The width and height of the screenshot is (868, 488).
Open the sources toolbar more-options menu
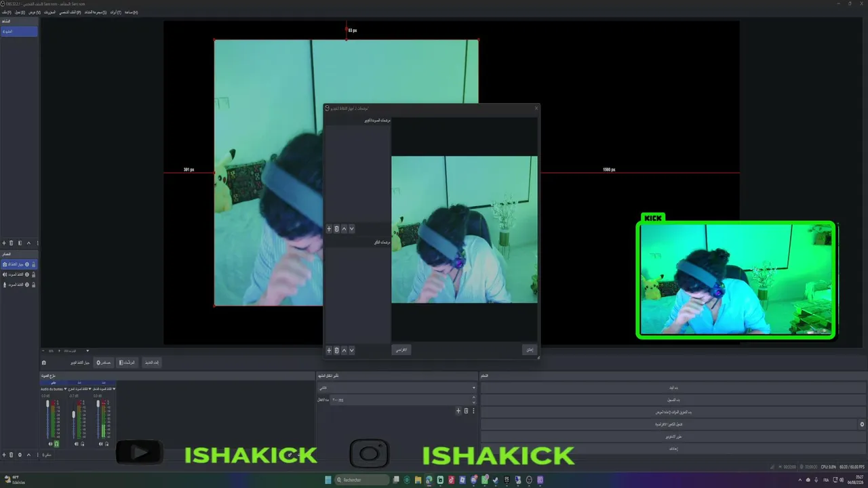[37, 455]
